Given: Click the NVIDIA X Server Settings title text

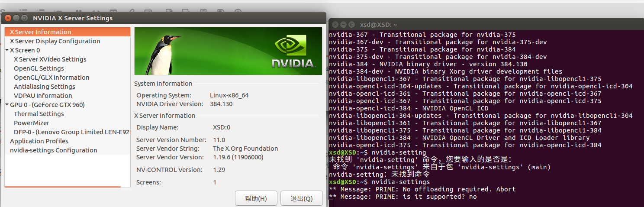Looking at the screenshot, I should point(73,18).
